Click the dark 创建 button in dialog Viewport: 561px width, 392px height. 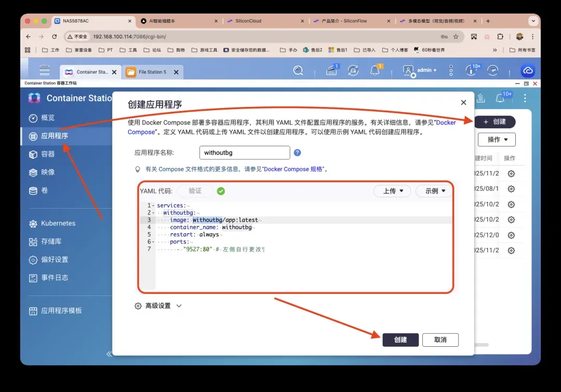pos(400,340)
